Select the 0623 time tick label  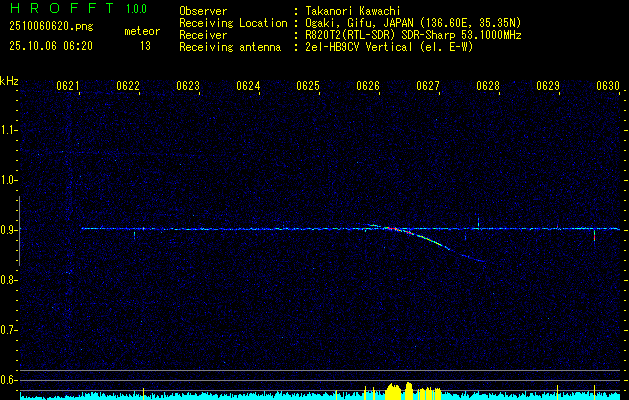(x=188, y=86)
